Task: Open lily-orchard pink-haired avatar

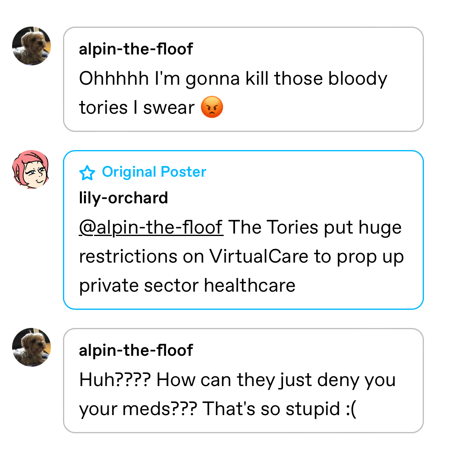Action: pos(30,169)
